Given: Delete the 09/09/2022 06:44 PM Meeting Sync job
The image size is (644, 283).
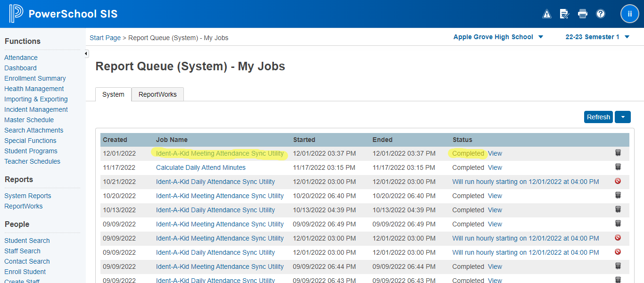Looking at the screenshot, I should coord(618,266).
